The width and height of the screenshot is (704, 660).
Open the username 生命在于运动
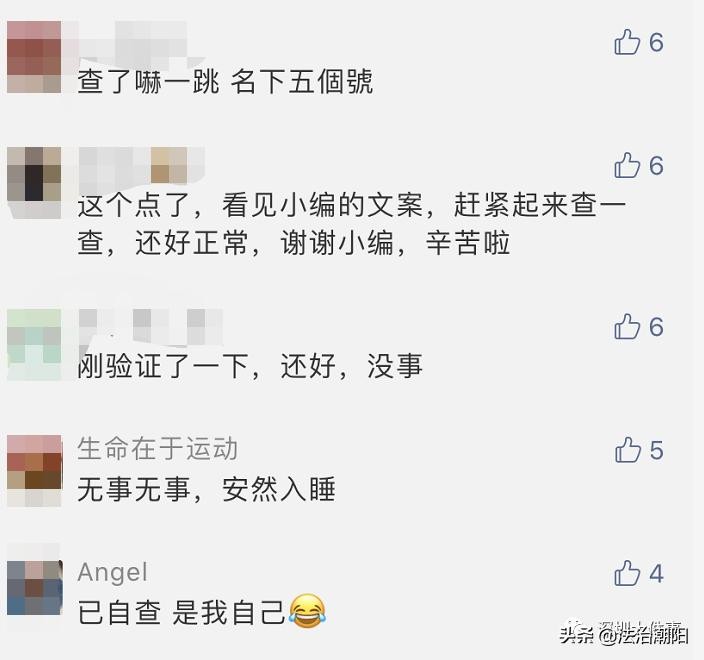point(157,449)
